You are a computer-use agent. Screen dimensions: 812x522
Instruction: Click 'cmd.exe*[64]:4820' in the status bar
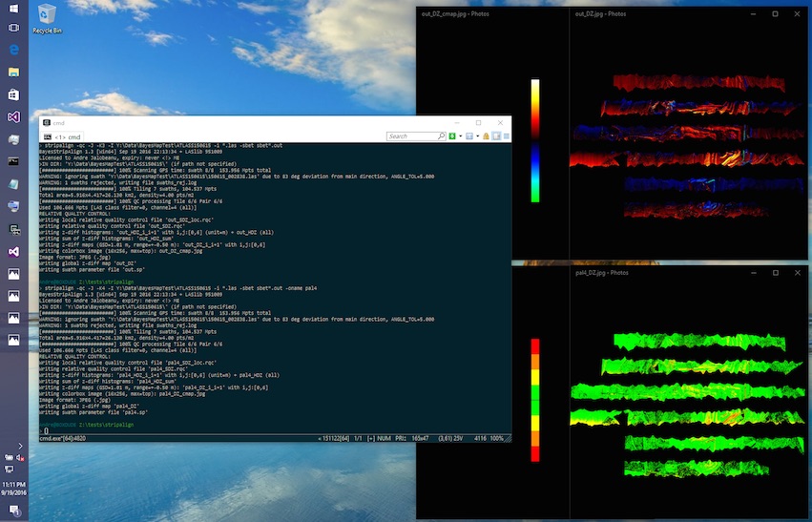[x=63, y=439]
